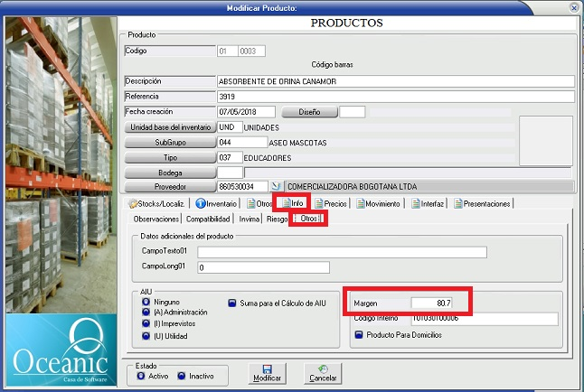This screenshot has width=584, height=392.
Task: Select the (U) Utilidad radio option
Action: click(x=146, y=336)
